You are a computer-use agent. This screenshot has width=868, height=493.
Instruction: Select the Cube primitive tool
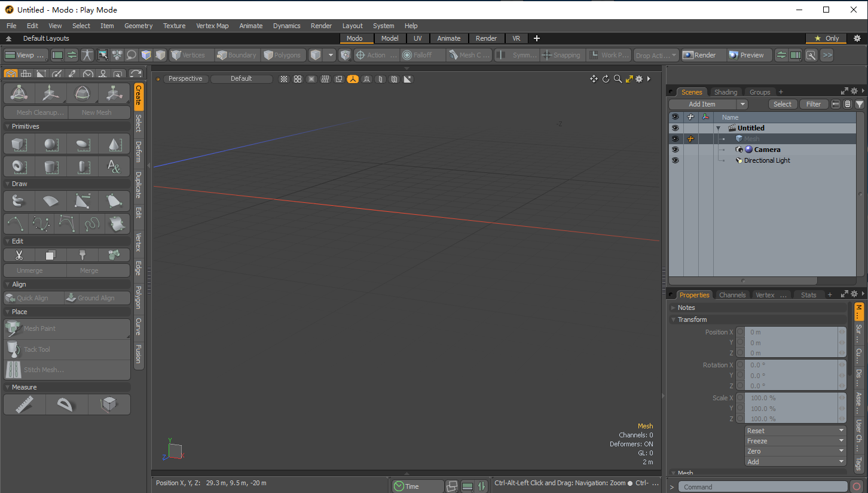pyautogui.click(x=19, y=145)
